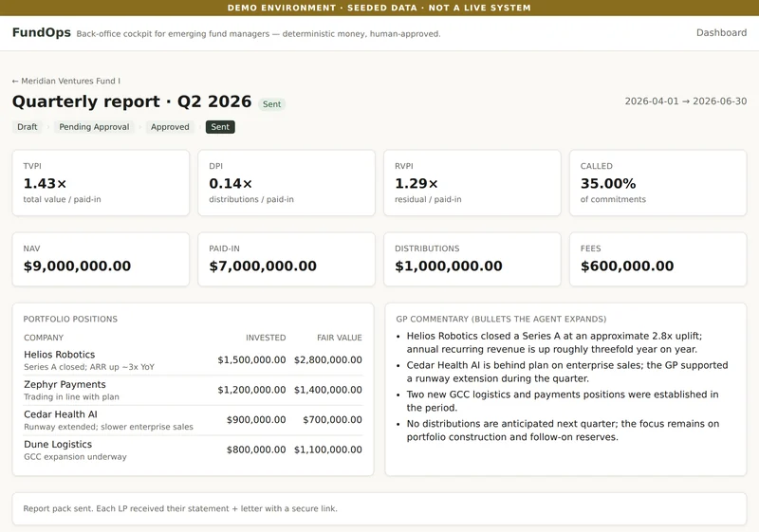The width and height of the screenshot is (759, 532).
Task: Click the TVPI 1.43× metric card
Action: click(101, 183)
